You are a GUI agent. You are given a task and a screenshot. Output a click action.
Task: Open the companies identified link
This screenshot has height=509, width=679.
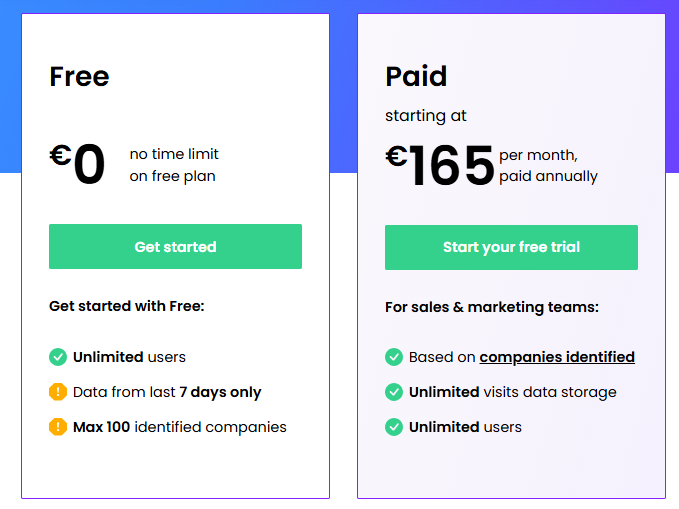pos(557,357)
